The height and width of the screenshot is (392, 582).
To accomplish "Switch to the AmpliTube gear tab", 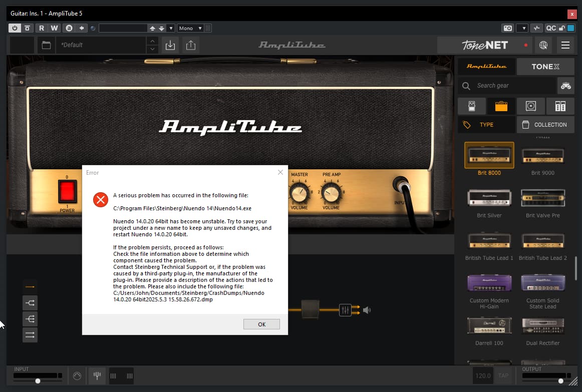I will click(486, 67).
